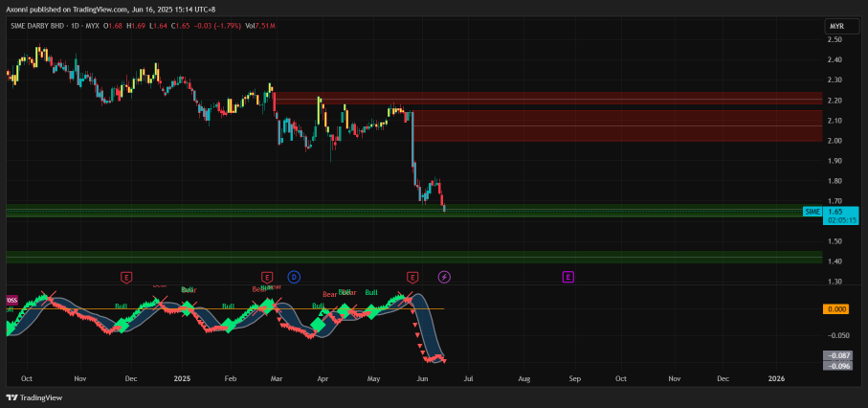Click the 02:05:15 bar countdown timer
This screenshot has width=868, height=408.
(842, 220)
